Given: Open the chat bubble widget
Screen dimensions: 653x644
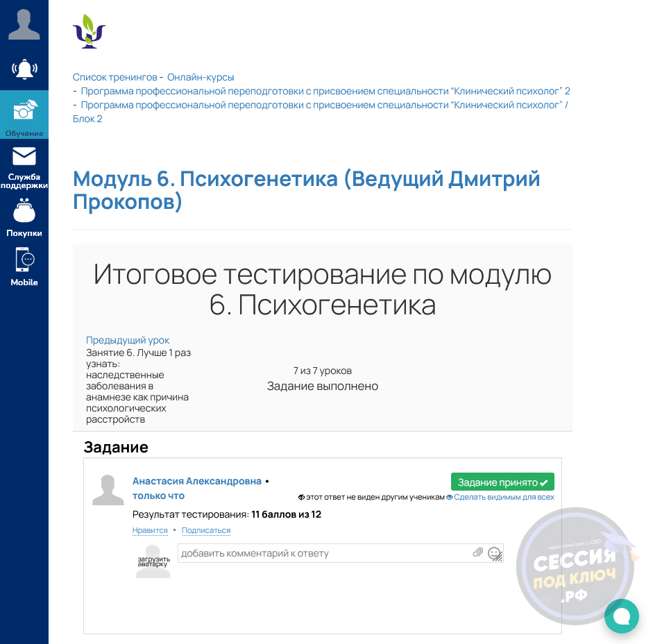Looking at the screenshot, I should coord(621,616).
